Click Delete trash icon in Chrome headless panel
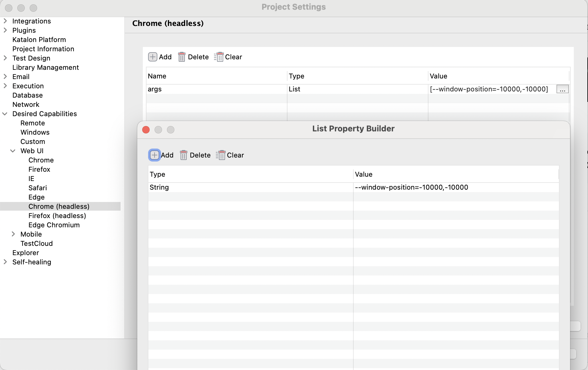Image resolution: width=588 pixels, height=370 pixels. pos(181,57)
